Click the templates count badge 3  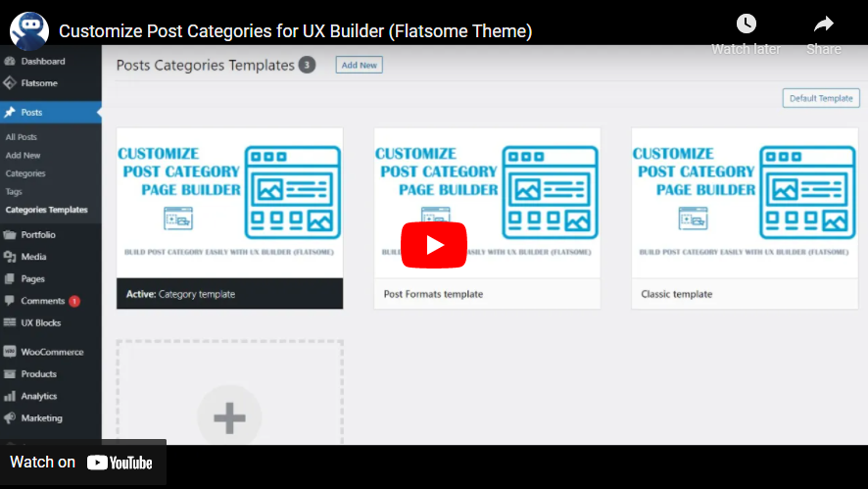pyautogui.click(x=307, y=65)
